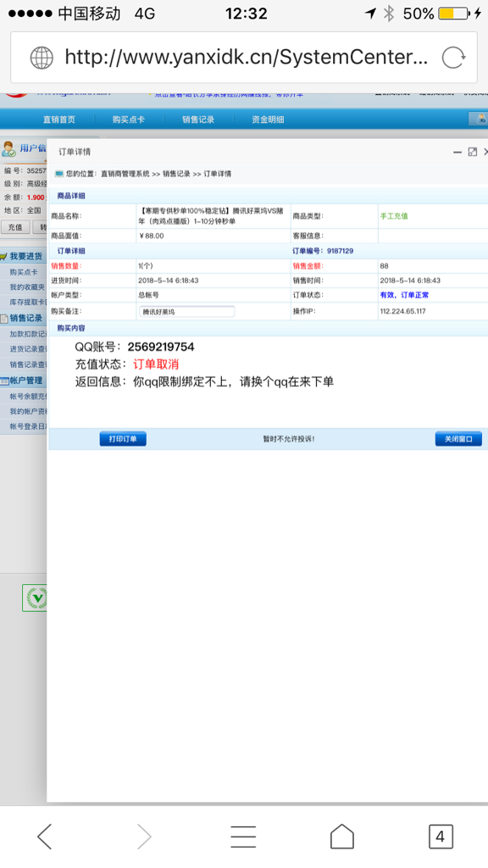Screen dimensions: 488x868
Task: Reload the page with the refresh icon
Action: click(x=453, y=58)
